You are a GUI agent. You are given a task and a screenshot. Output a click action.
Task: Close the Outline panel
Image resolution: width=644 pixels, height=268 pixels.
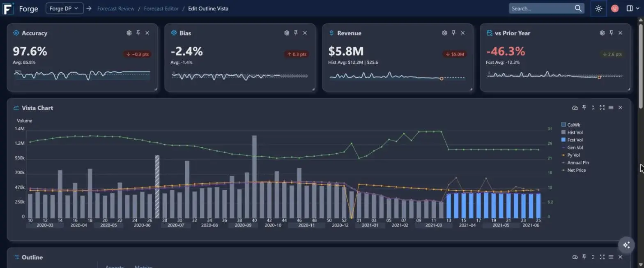tap(620, 257)
